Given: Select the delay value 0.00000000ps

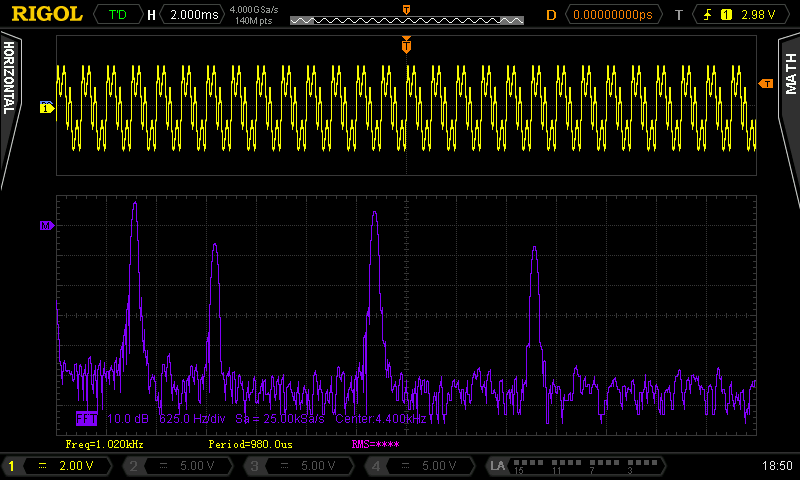Looking at the screenshot, I should (613, 15).
